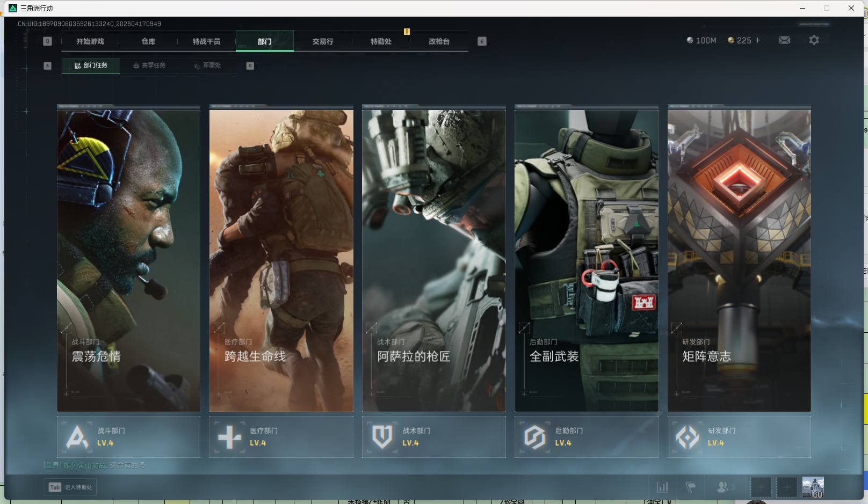Select the 部门任务 sub-tab
The height and width of the screenshot is (504, 868).
click(x=91, y=65)
